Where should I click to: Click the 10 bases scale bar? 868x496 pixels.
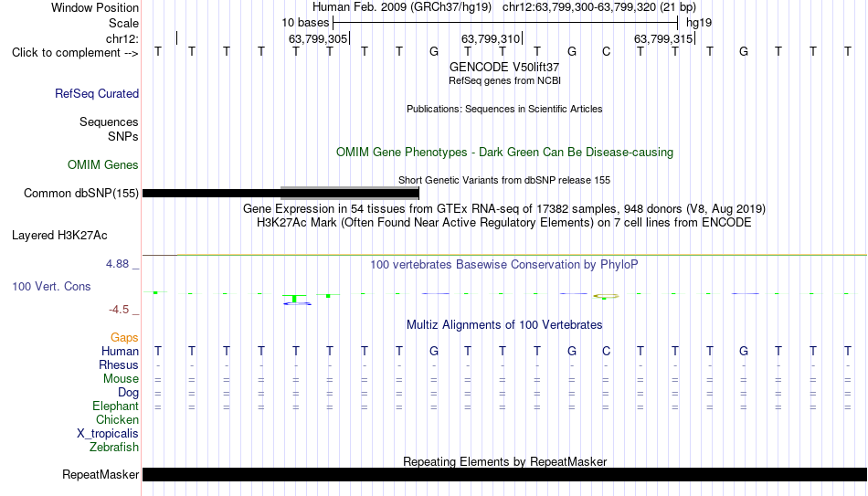[505, 23]
